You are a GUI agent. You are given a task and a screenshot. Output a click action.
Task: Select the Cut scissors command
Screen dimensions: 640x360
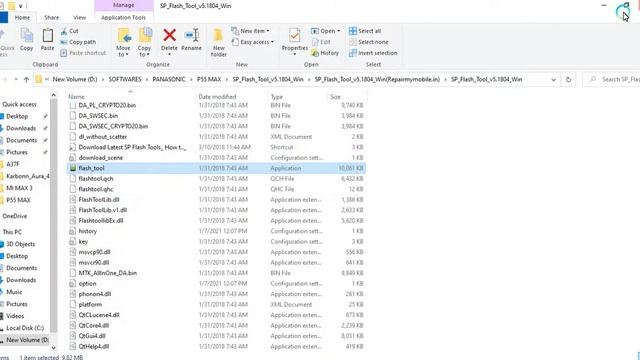click(x=69, y=31)
